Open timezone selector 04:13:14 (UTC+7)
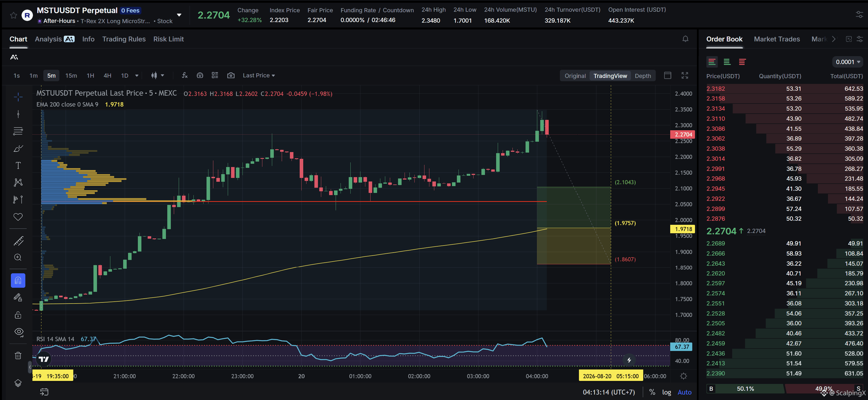The width and height of the screenshot is (868, 400). click(x=609, y=392)
